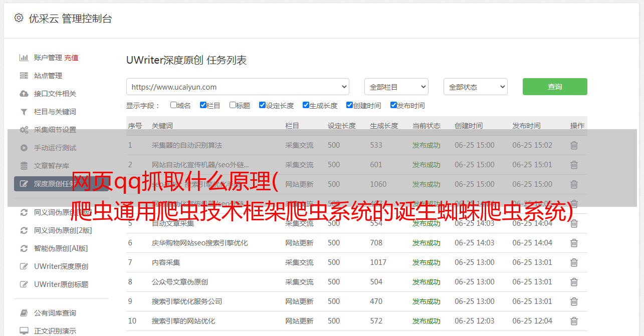Click keyword 庆华购物网站seo搜索引擎优化
This screenshot has width=644, height=336.
200,243
